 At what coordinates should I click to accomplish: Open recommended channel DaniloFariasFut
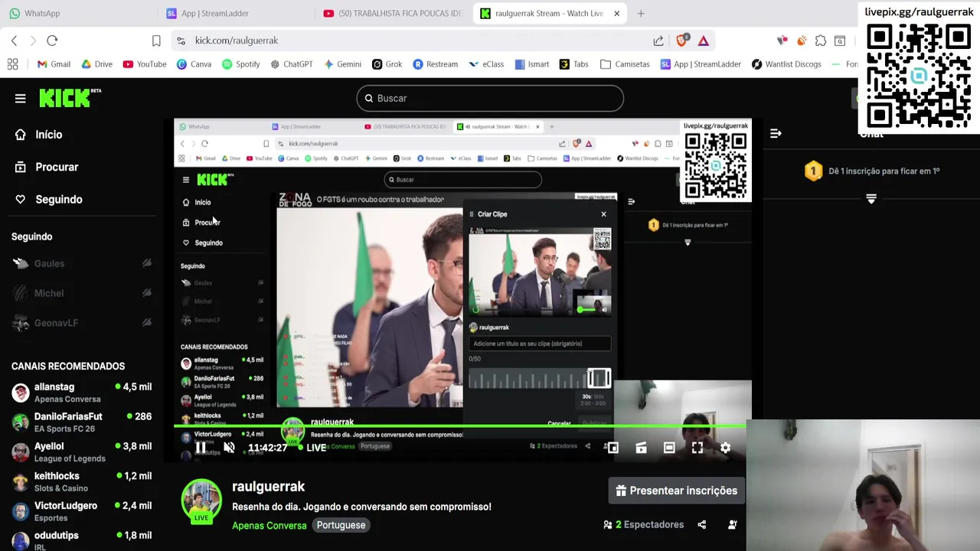82,422
